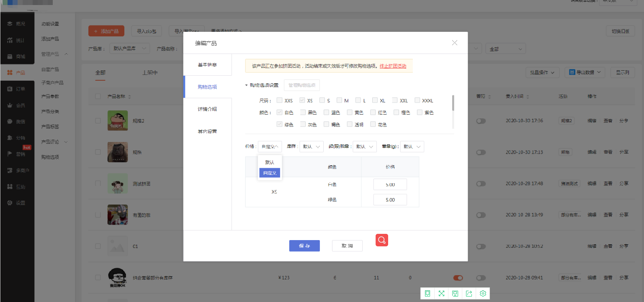Open the 起(限)购量 dropdown

pos(365,146)
